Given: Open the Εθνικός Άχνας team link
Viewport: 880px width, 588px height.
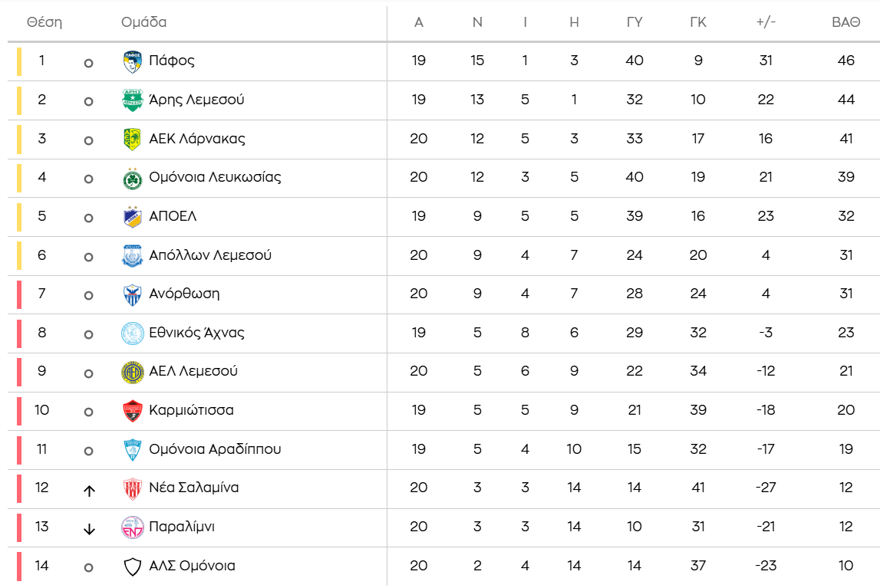Looking at the screenshot, I should coord(196,333).
